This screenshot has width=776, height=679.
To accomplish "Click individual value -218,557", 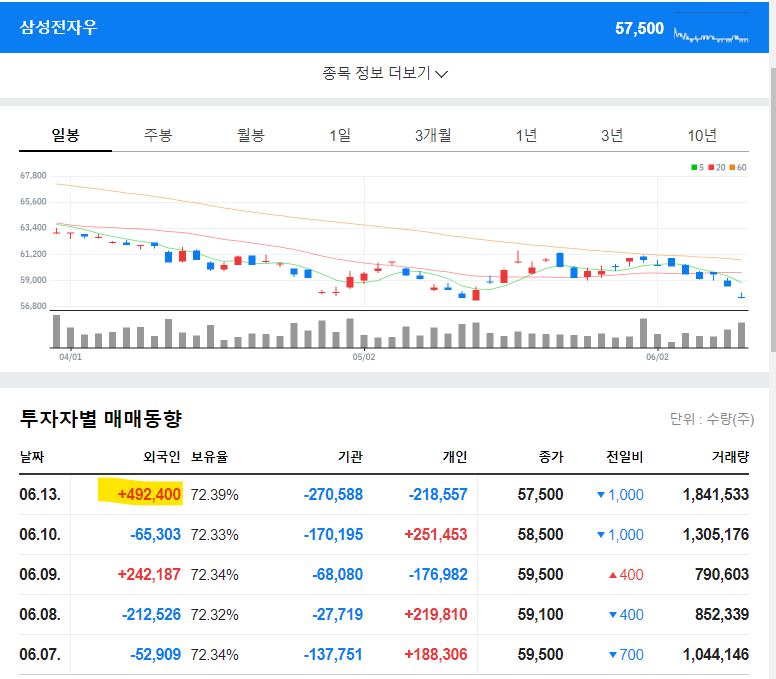I will pyautogui.click(x=438, y=494).
